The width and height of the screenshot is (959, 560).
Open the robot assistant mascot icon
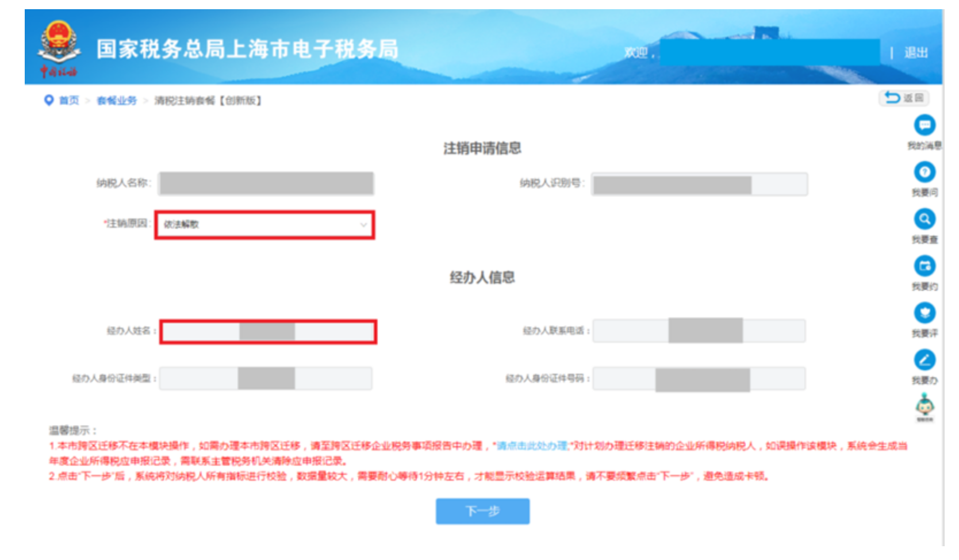(x=925, y=406)
